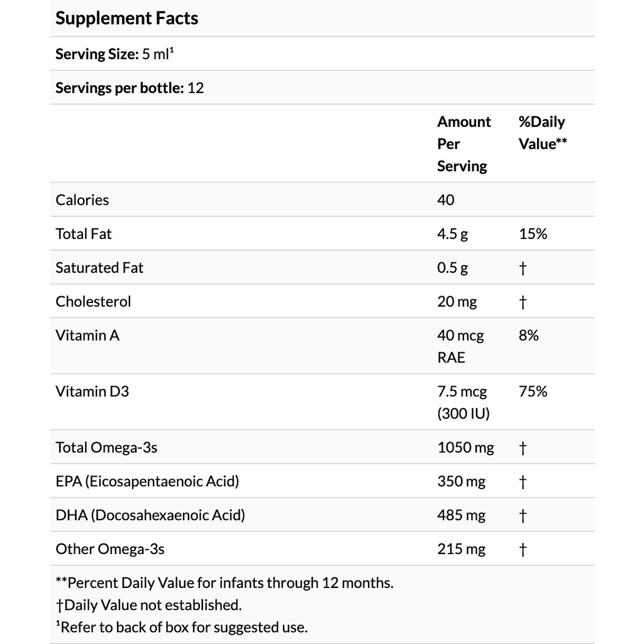Click the Cholesterol 20 mg amount
Screen dimensions: 644x644
coord(457,302)
